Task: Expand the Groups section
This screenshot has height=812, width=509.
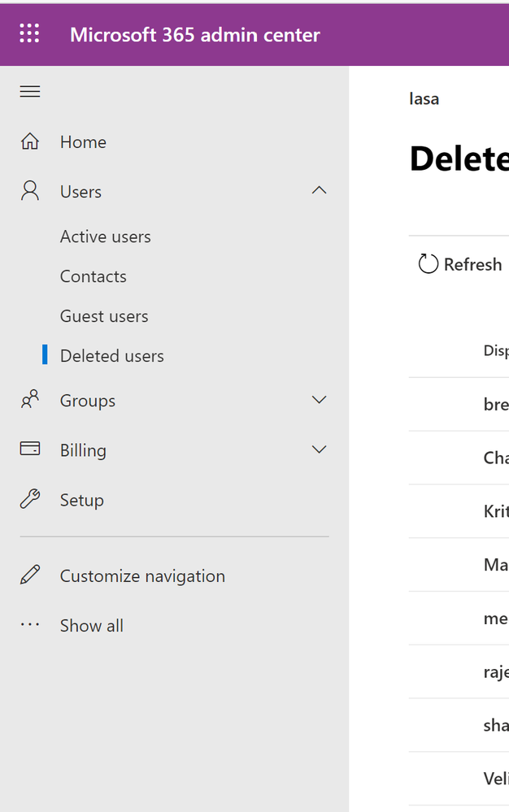Action: tap(320, 400)
